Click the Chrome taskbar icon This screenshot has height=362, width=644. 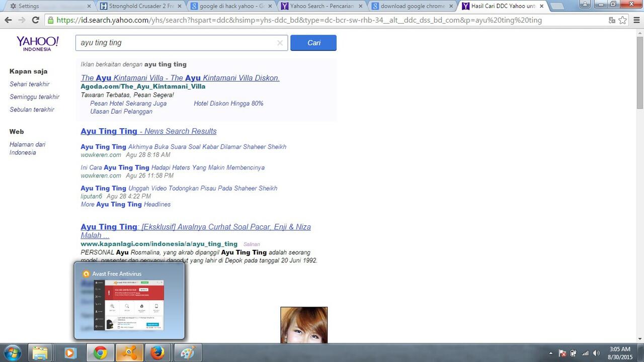coord(100,353)
